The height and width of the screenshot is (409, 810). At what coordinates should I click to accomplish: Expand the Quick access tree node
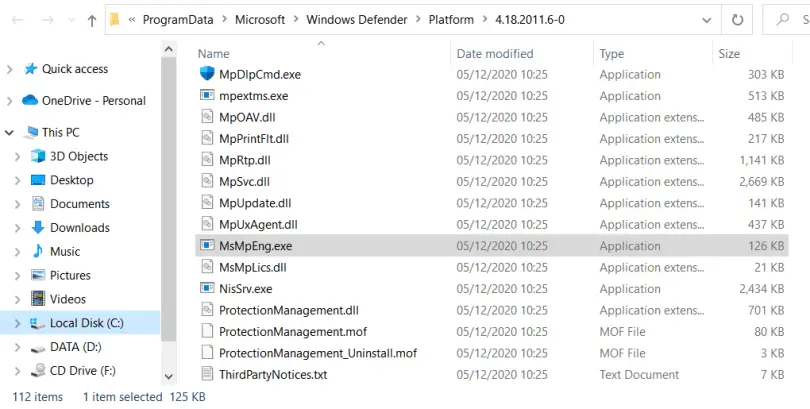point(9,69)
